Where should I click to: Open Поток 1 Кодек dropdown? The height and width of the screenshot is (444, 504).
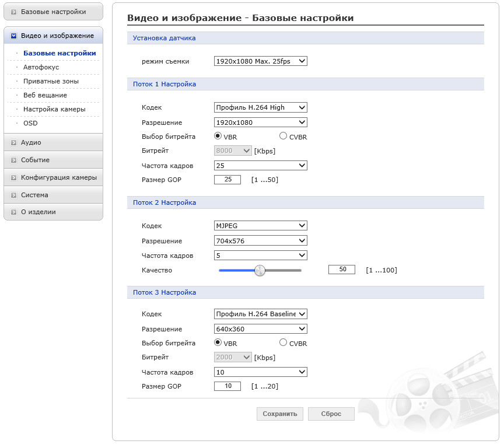coord(260,107)
